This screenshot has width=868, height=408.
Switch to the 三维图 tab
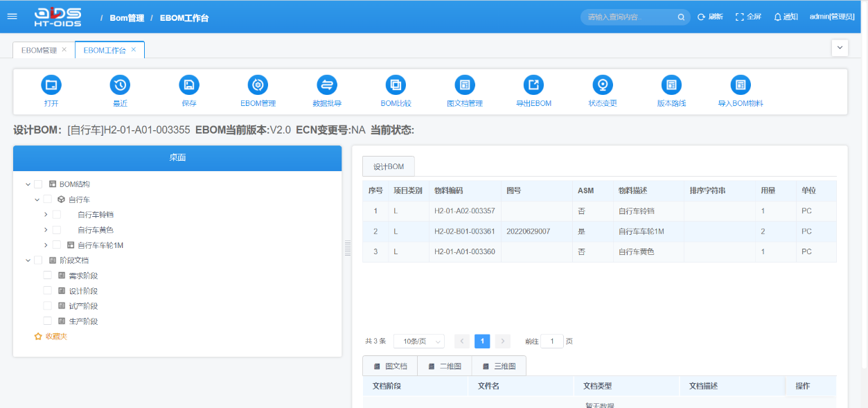coord(499,366)
